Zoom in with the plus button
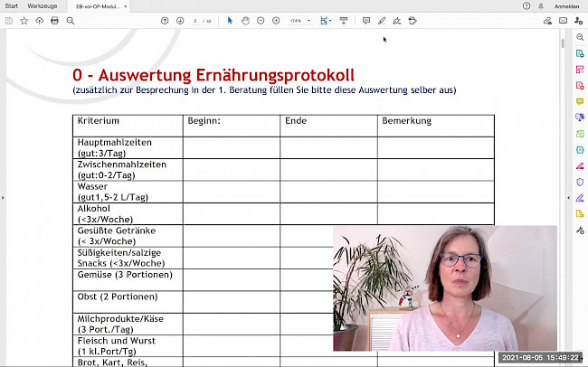The image size is (588, 367). click(276, 21)
